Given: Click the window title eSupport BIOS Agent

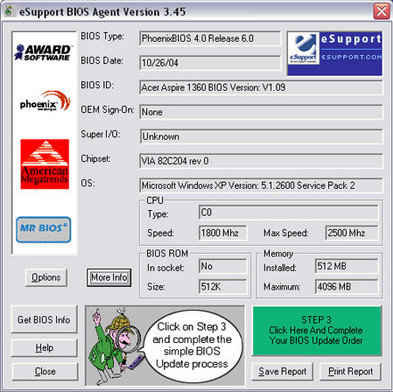Looking at the screenshot, I should (102, 12).
